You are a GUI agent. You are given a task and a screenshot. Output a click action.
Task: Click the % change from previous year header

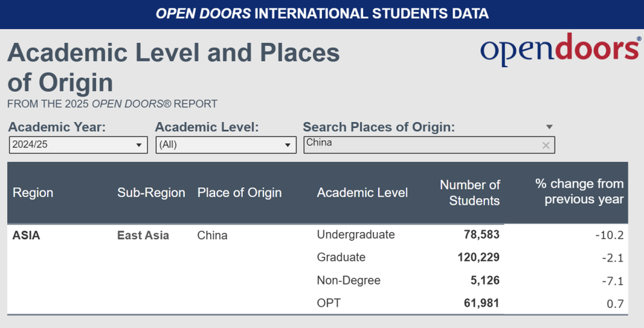(x=580, y=192)
